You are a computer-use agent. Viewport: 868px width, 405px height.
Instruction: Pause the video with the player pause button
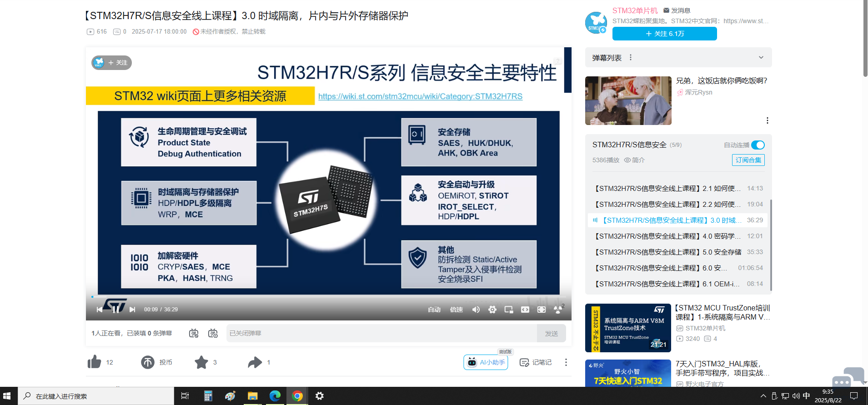tap(115, 310)
